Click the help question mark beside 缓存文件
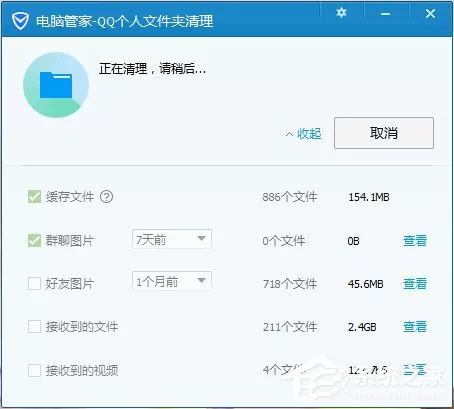 click(x=107, y=197)
